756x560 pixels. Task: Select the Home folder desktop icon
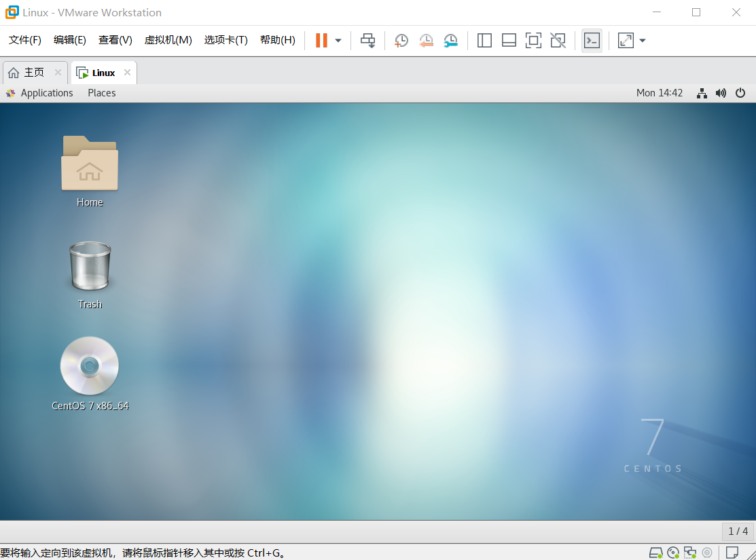coord(90,171)
